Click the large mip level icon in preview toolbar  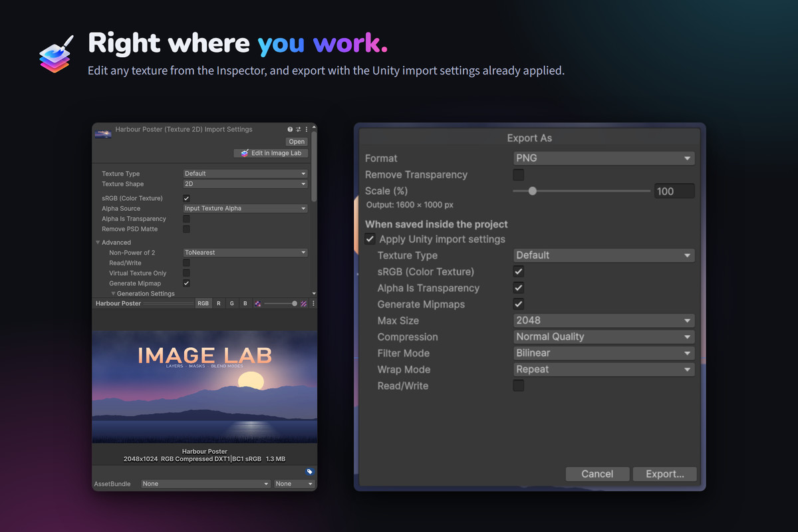(304, 303)
